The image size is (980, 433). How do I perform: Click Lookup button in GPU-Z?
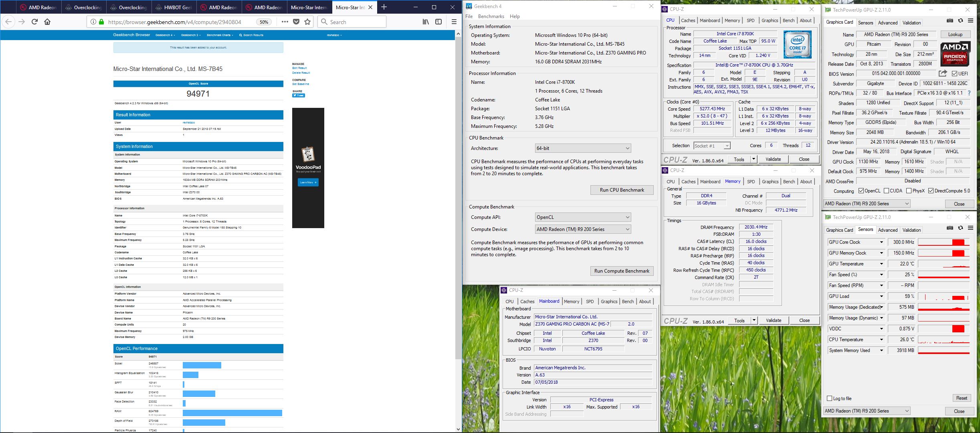click(955, 34)
